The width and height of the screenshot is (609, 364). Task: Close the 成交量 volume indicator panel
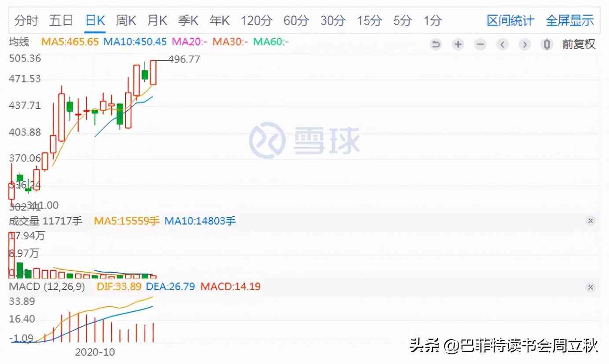coord(591,221)
